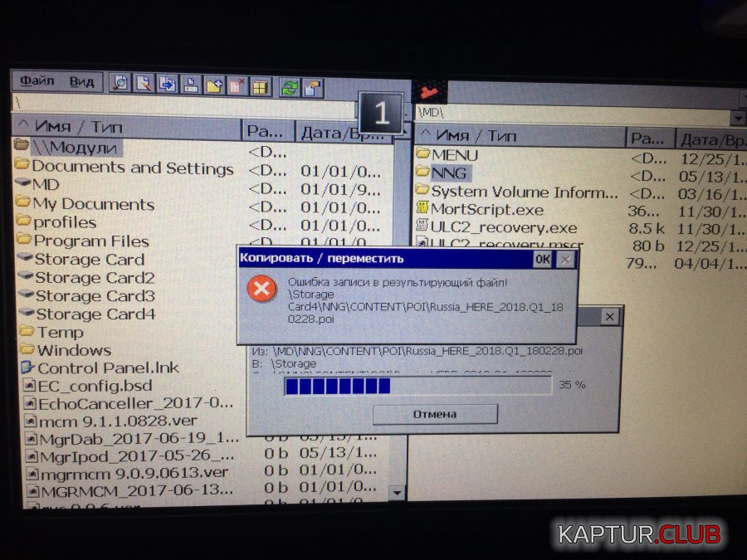Image resolution: width=747 pixels, height=560 pixels.
Task: Click the copy files toolbar icon
Action: (168, 84)
